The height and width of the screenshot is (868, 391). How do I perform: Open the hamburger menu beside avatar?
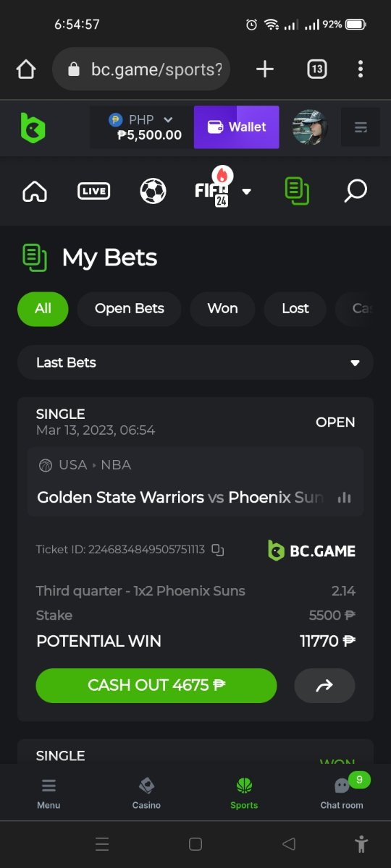pyautogui.click(x=360, y=127)
